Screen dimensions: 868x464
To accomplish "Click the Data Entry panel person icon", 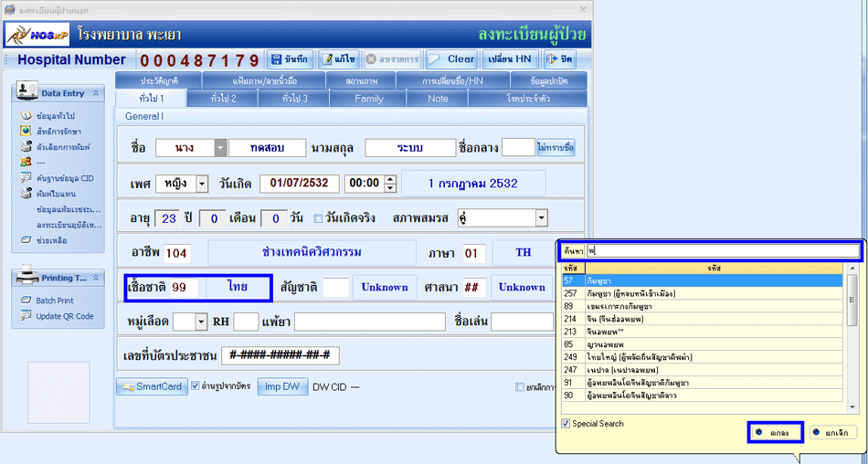I will [x=26, y=90].
